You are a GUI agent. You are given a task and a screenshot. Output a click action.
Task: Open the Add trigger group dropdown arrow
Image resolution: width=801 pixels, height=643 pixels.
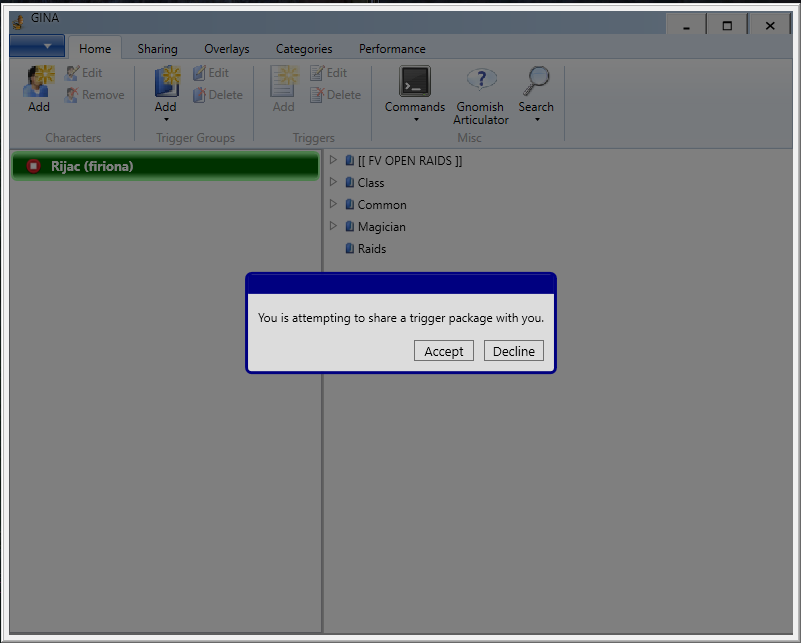pos(166,120)
